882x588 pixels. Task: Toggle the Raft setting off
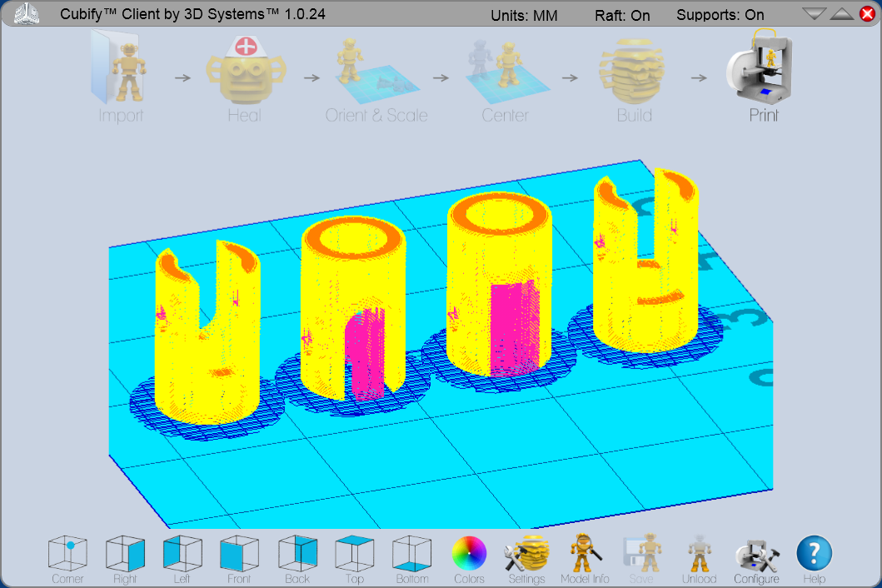pos(622,15)
